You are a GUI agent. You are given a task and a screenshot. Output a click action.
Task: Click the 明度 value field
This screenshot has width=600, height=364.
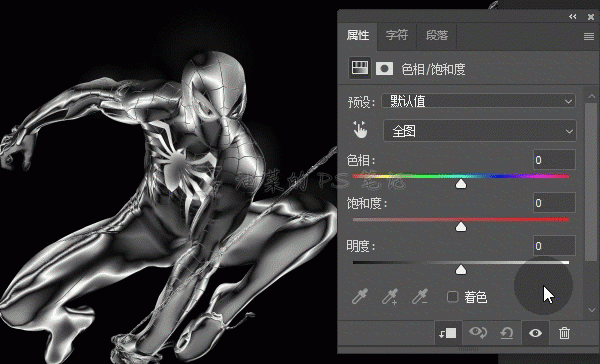(x=554, y=245)
